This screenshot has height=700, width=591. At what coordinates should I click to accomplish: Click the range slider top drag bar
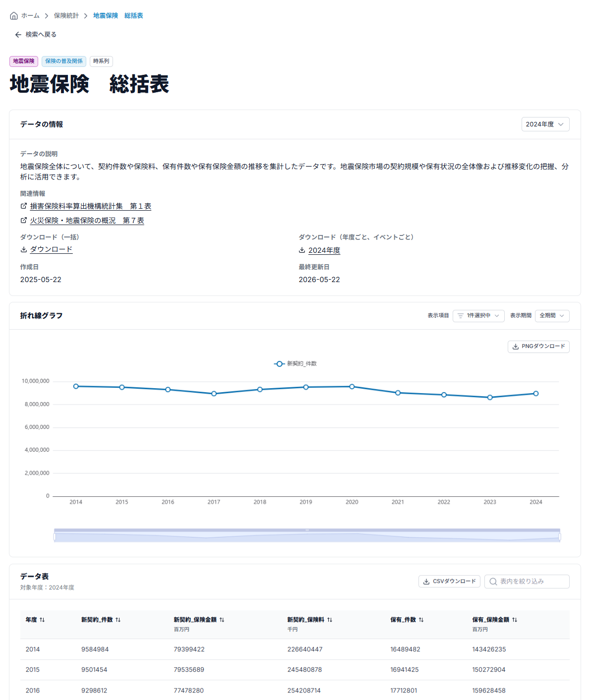pos(307,530)
